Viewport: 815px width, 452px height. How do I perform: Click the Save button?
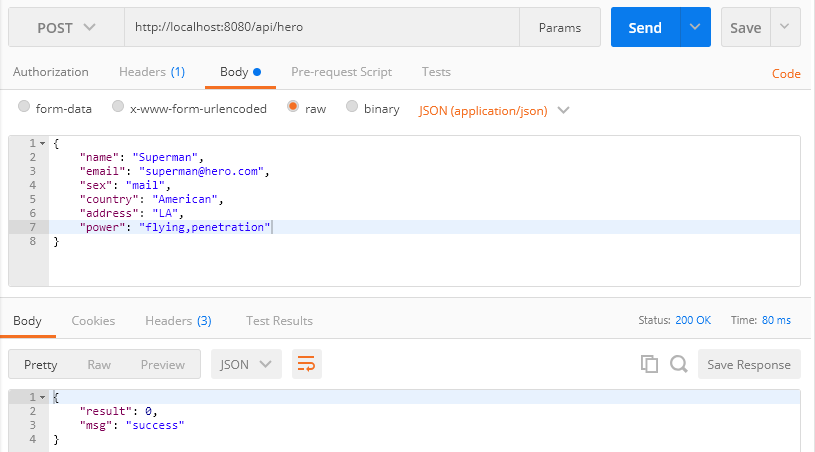pyautogui.click(x=746, y=27)
